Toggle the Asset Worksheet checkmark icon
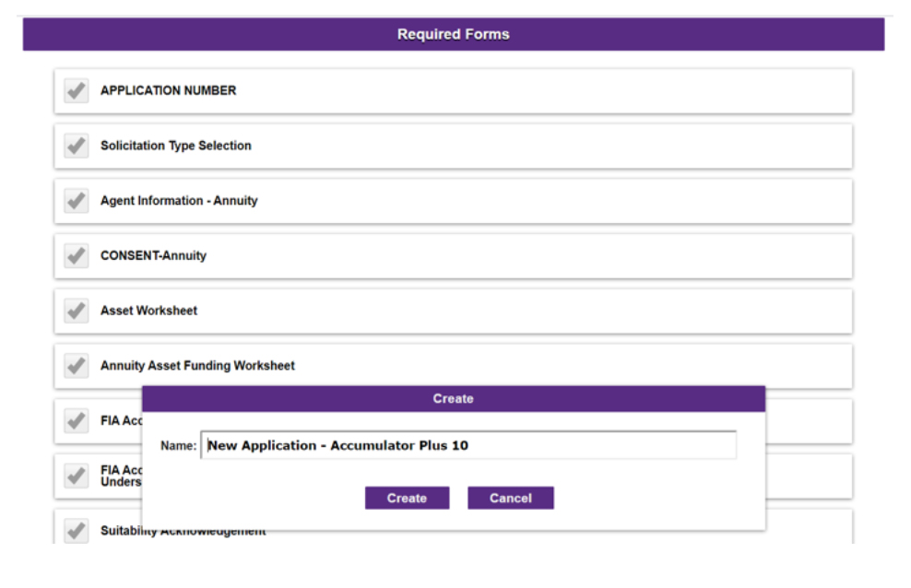This screenshot has width=911, height=588. click(76, 311)
